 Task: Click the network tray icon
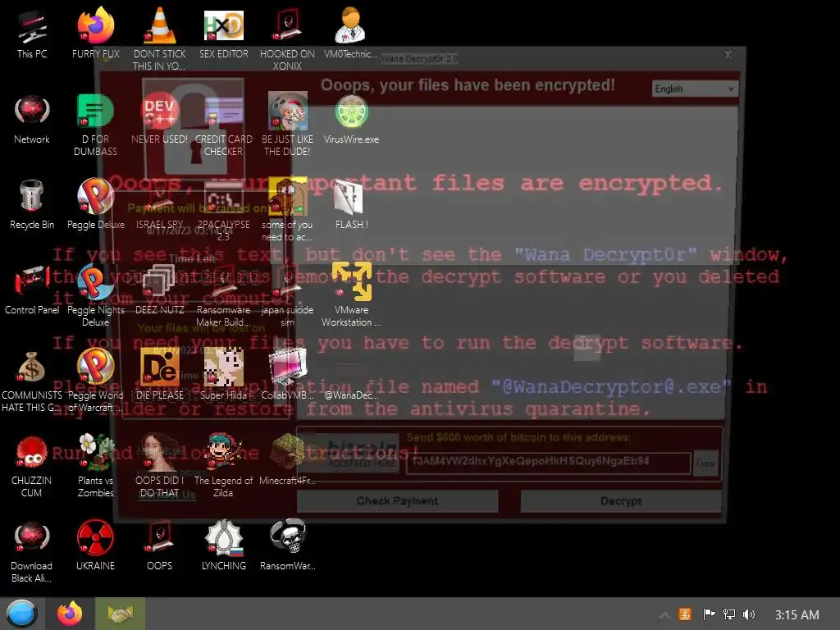point(729,614)
